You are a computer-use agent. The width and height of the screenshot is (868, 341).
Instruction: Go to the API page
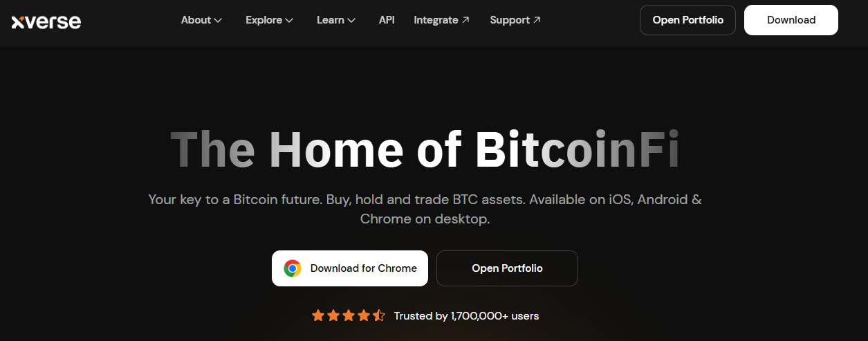(387, 20)
